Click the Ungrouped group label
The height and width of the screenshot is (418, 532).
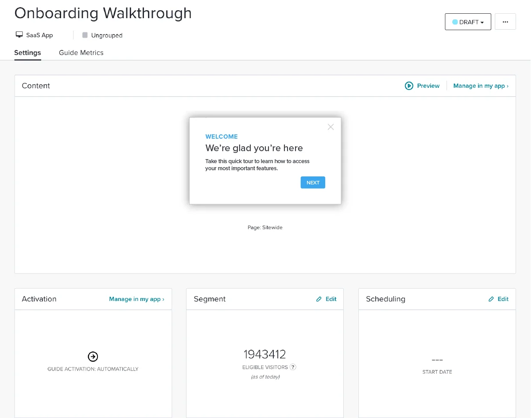(107, 35)
